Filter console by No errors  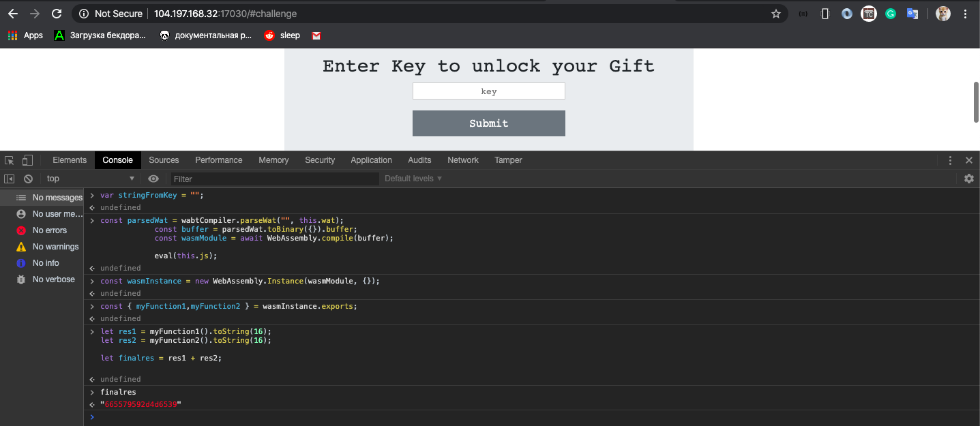click(50, 230)
